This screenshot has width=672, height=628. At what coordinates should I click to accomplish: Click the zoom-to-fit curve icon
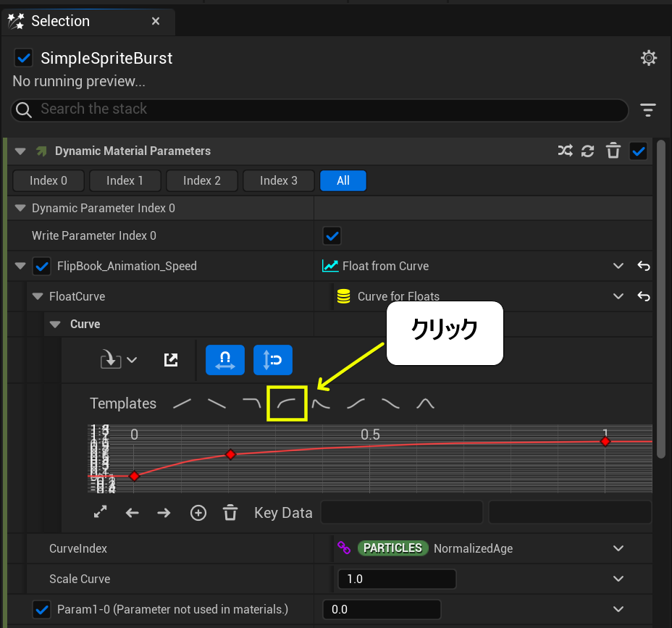pos(100,512)
